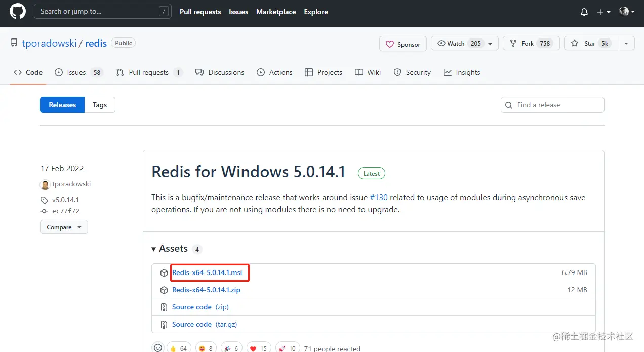Open Marketplace in top navigation
The width and height of the screenshot is (644, 352).
pos(276,12)
